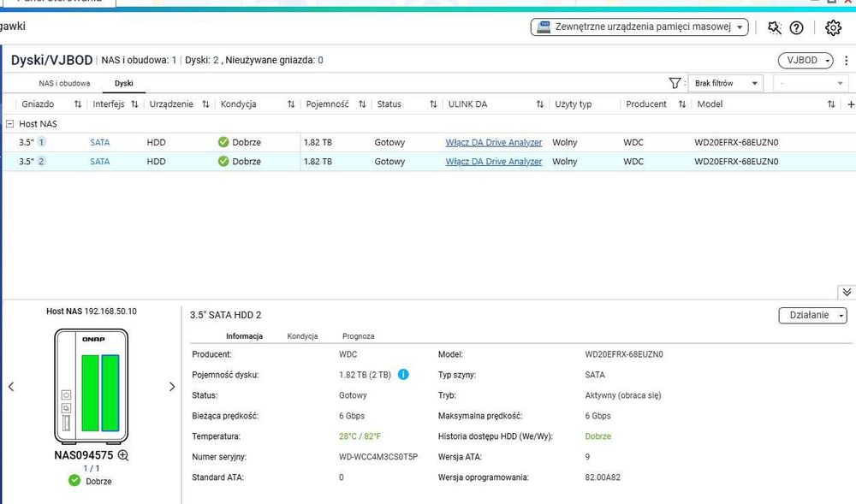Click the NAS094575 device name
856x504 pixels.
pyautogui.click(x=84, y=455)
